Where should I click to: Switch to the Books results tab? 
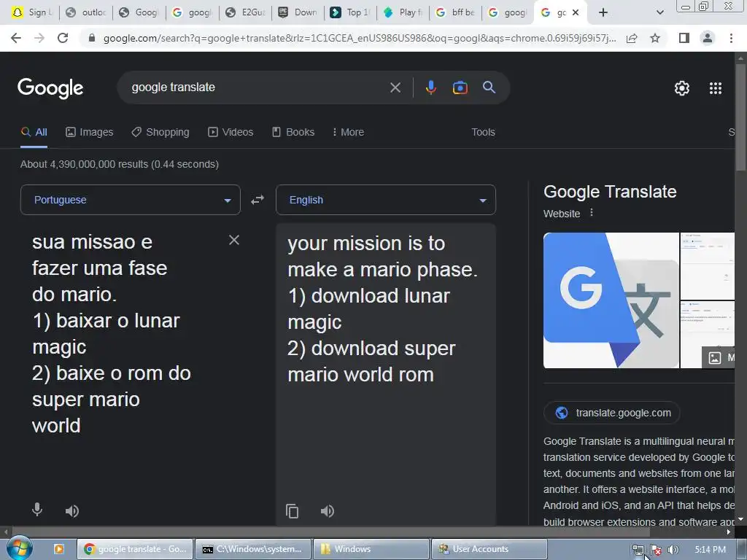(293, 132)
